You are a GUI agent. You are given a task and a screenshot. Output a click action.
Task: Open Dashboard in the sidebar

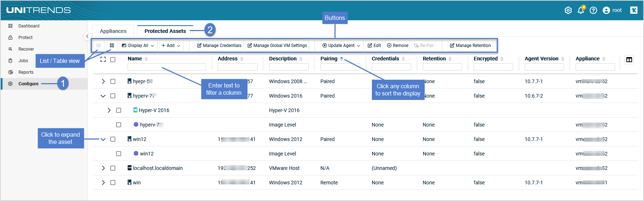29,26
